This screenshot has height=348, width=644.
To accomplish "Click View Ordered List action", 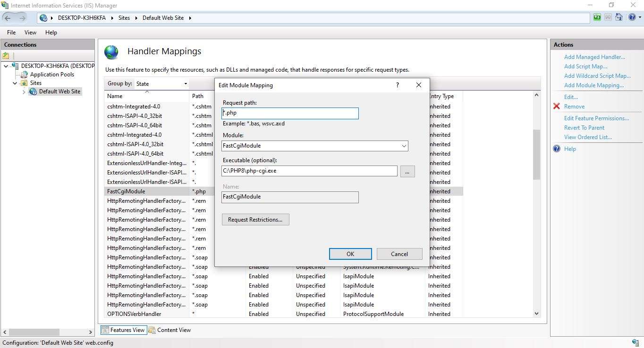I will [x=588, y=137].
